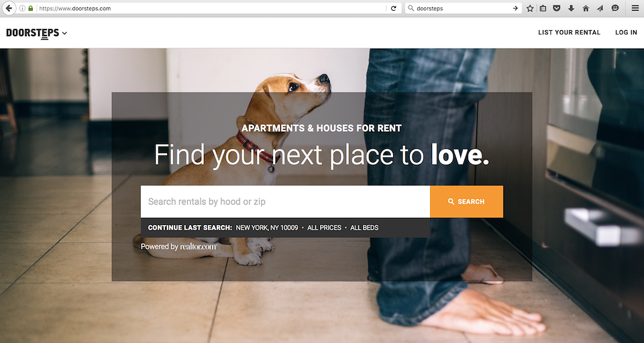Click the orange Search button
The width and height of the screenshot is (644, 343).
point(467,202)
